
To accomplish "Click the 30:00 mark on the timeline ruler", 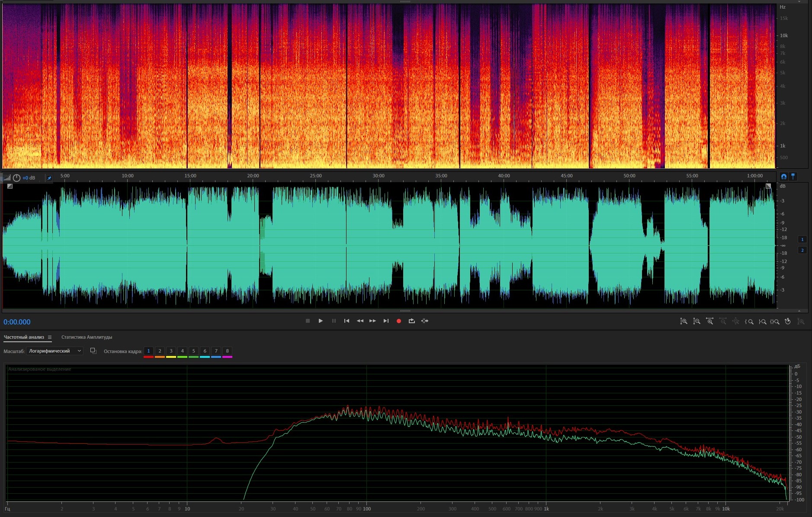I will point(379,176).
